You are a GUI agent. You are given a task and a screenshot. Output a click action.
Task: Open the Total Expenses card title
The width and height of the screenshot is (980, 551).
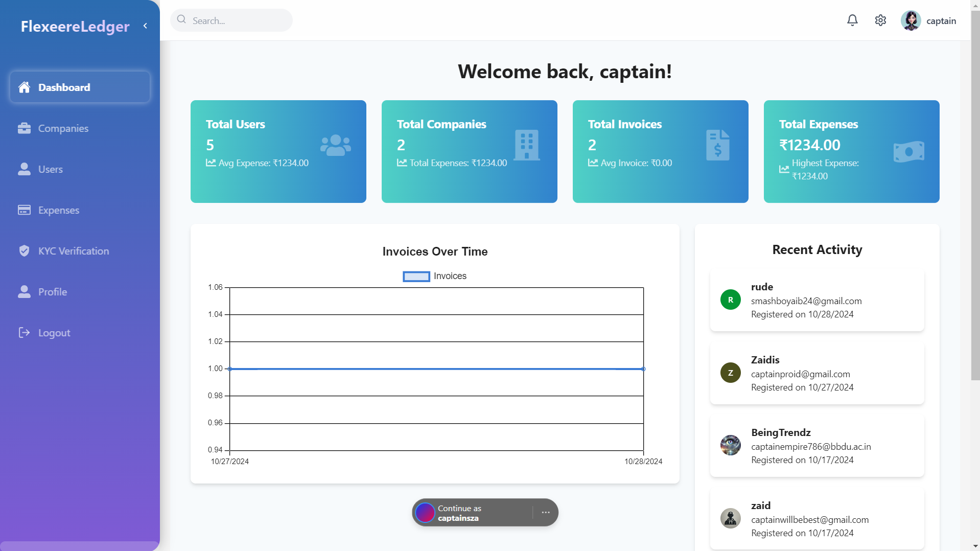point(819,124)
